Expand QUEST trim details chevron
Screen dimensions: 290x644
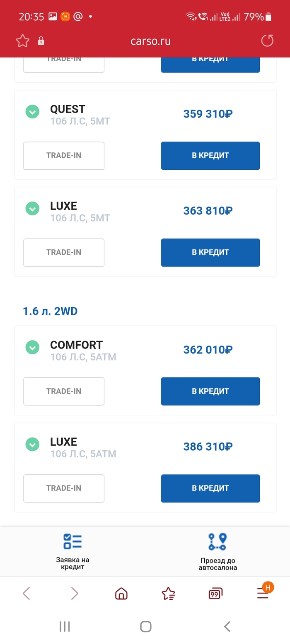32,112
